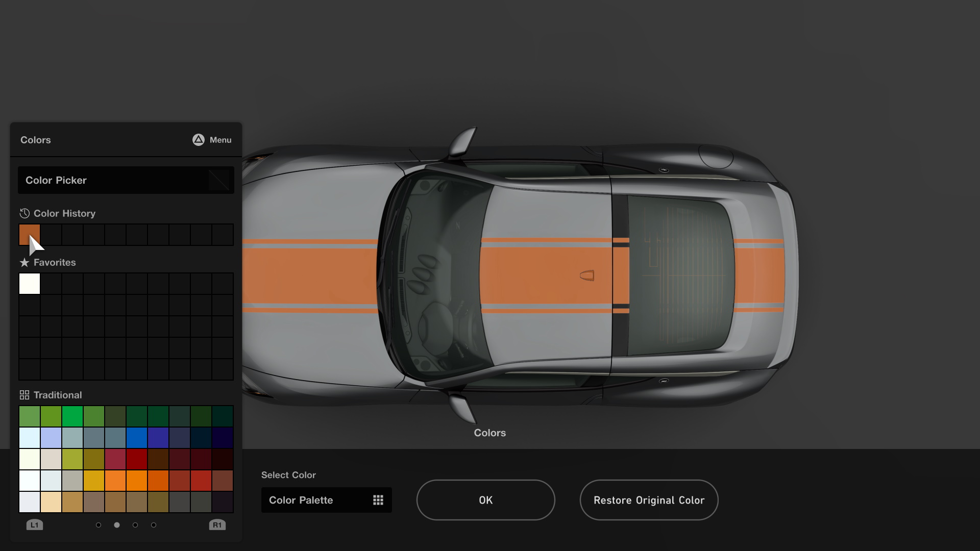980x551 pixels.
Task: Click the clock icon beside Color History
Action: click(x=23, y=213)
